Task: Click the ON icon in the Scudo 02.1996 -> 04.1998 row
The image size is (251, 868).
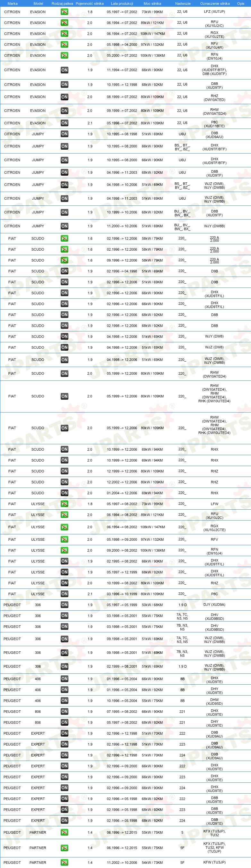Action: (65, 271)
